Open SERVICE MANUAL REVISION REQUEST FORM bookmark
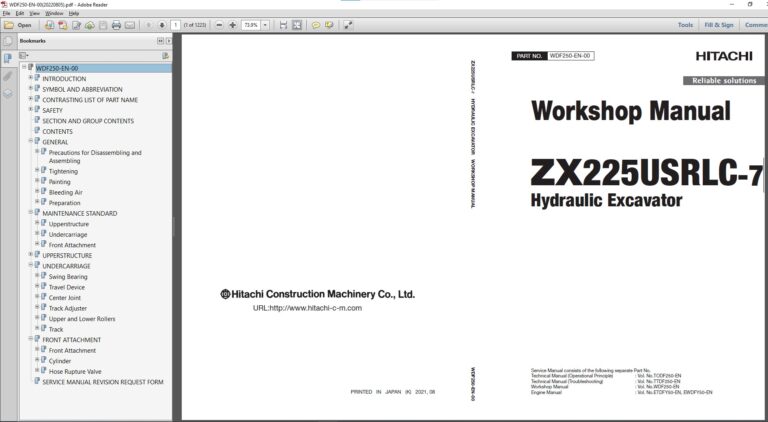 pyautogui.click(x=103, y=382)
